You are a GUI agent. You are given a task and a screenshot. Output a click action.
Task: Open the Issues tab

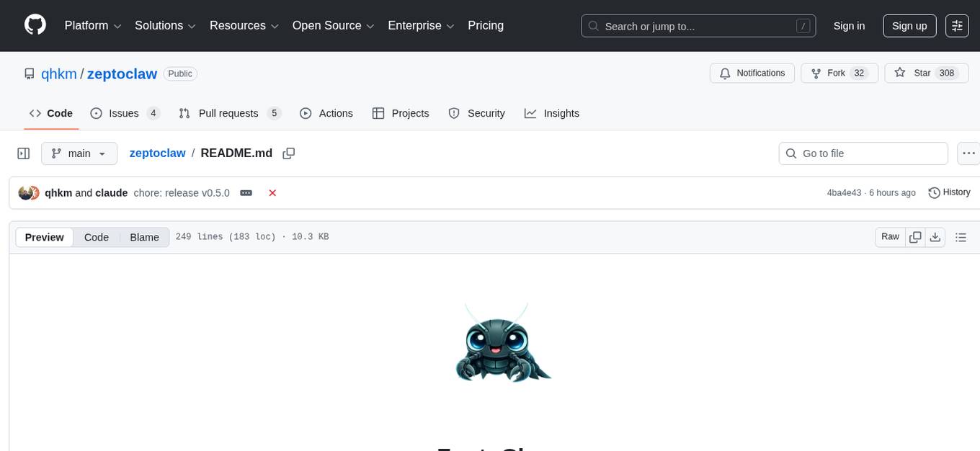click(x=123, y=113)
